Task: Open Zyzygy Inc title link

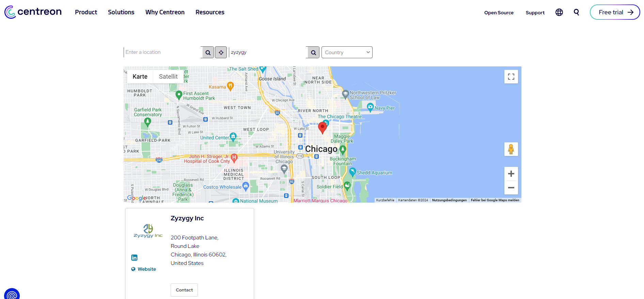Action: [x=187, y=218]
